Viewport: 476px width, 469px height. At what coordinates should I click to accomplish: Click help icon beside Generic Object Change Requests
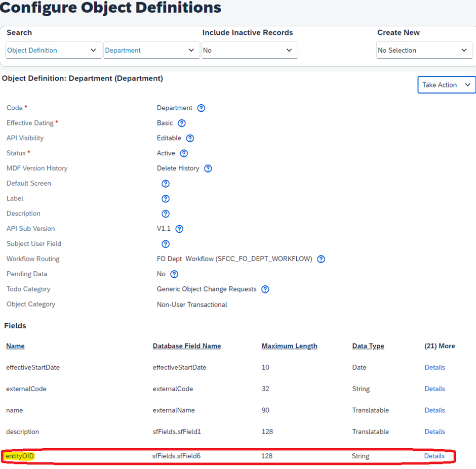[x=265, y=289]
